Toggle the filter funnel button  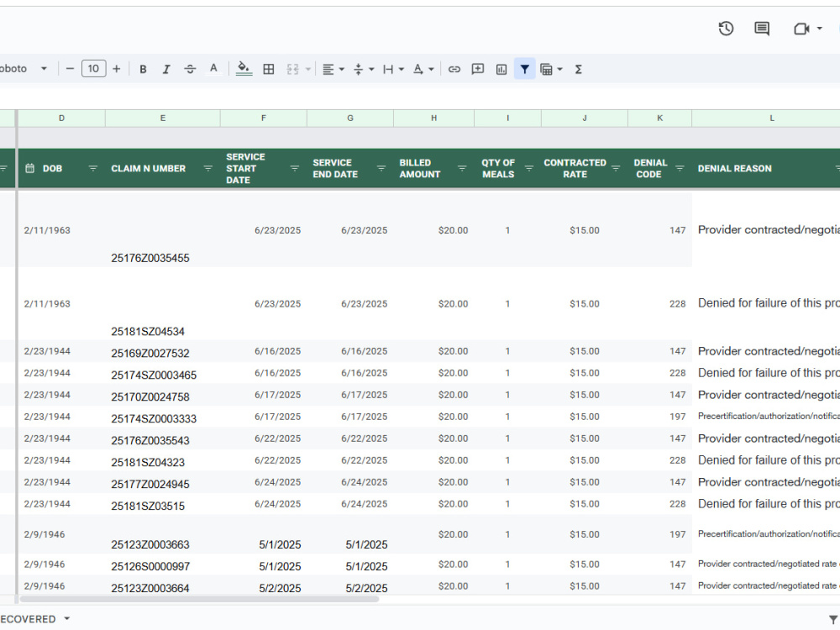point(525,69)
